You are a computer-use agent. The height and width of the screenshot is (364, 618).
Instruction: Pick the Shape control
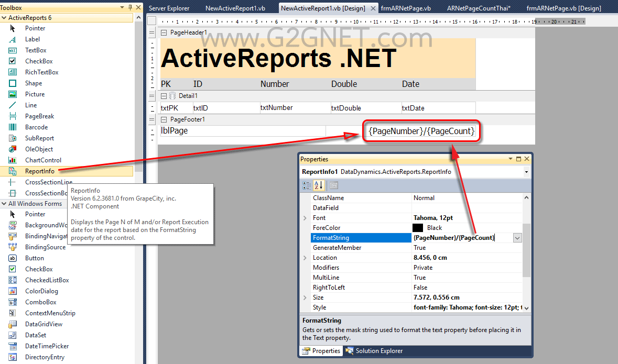(34, 83)
